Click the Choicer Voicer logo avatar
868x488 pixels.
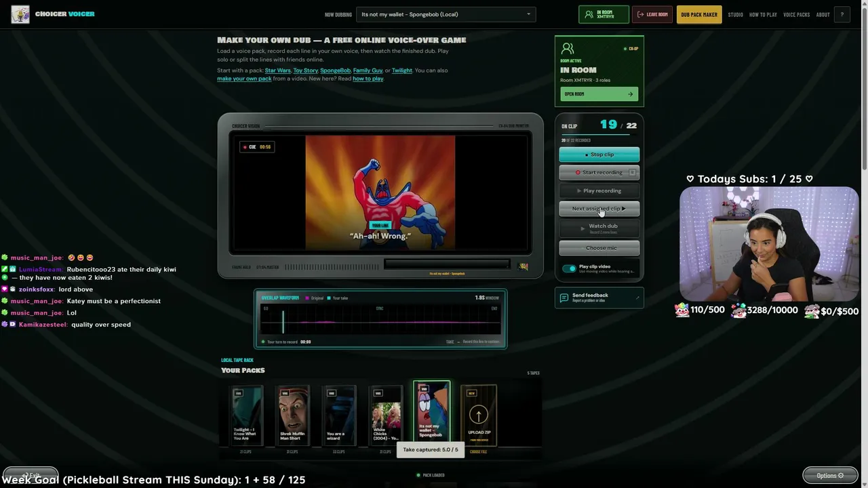[20, 14]
